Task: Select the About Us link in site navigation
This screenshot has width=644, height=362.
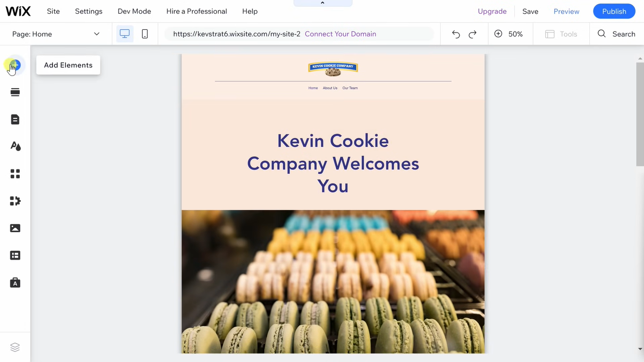Action: coord(330,88)
